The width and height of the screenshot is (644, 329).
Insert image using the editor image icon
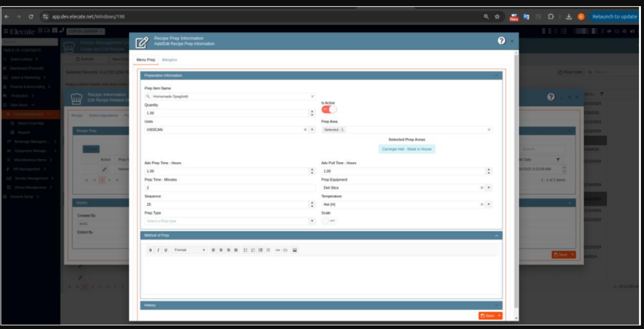coord(295,250)
